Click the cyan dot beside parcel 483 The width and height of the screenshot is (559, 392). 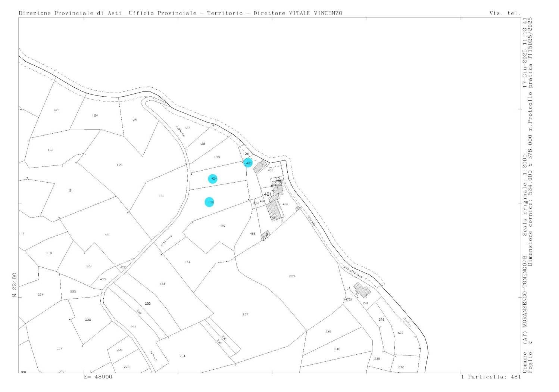pos(248,163)
